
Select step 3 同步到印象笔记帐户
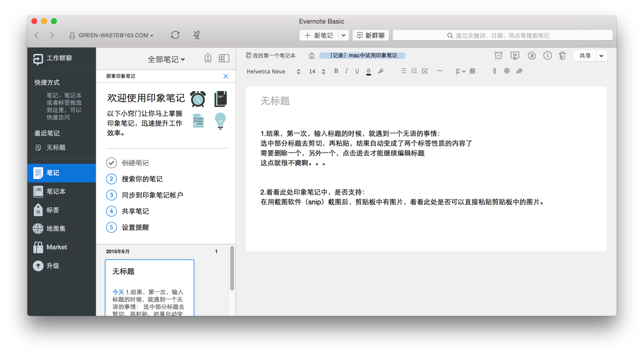(145, 195)
